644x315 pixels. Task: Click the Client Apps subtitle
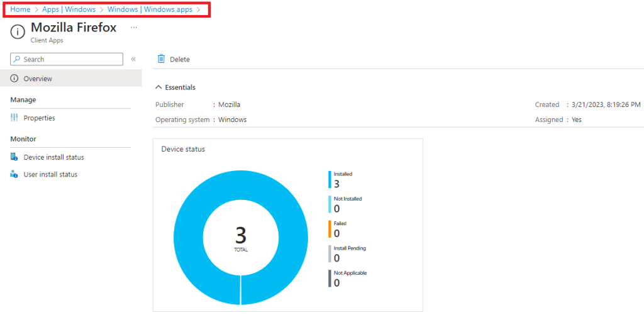click(47, 41)
